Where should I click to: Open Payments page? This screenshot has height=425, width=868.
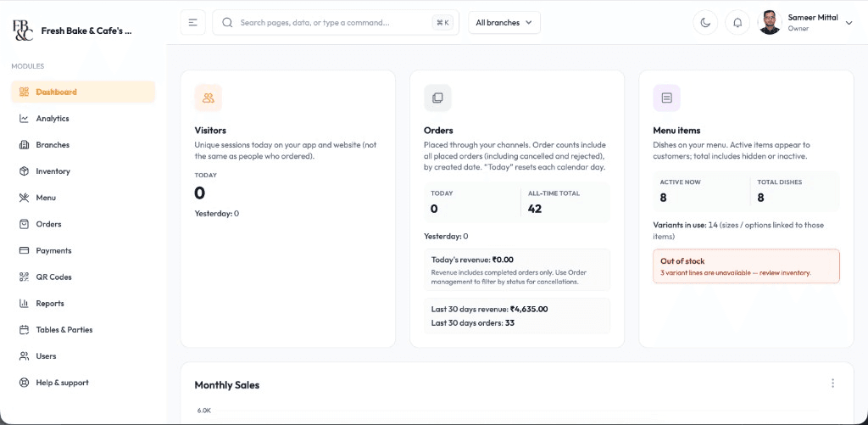[x=83, y=250]
